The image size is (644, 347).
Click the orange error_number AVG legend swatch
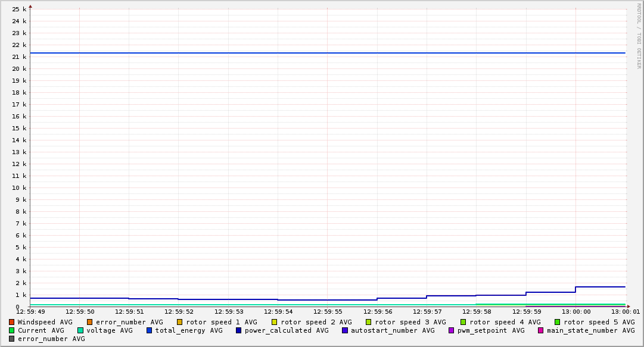(x=90, y=322)
